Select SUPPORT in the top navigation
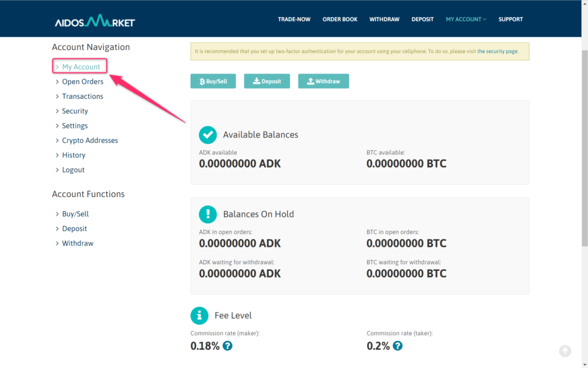 (510, 20)
